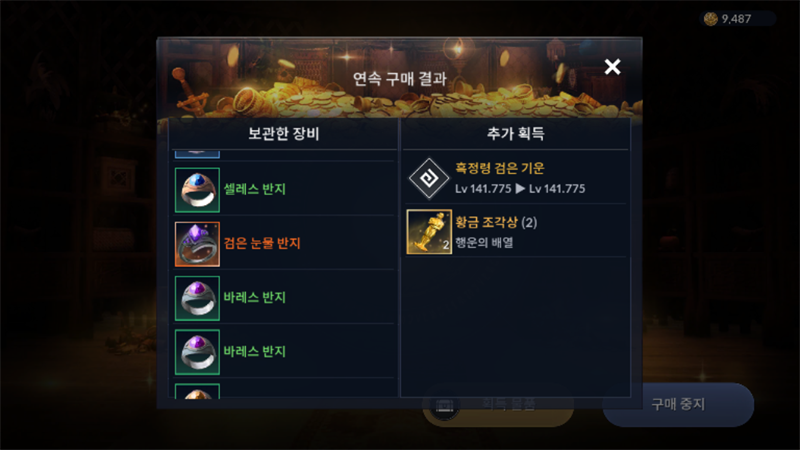
Task: Click the 셀레스 반지 blue gem ring icon
Action: [197, 190]
